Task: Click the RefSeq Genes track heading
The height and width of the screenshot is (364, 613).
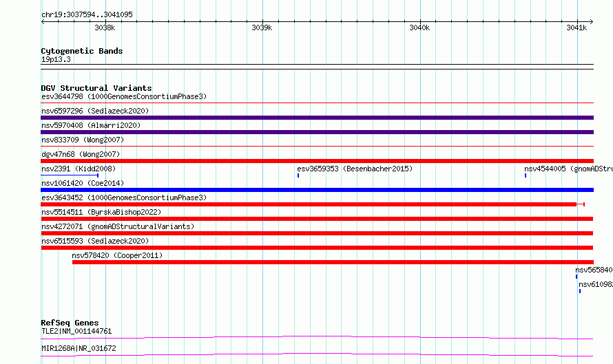Action: pos(70,323)
